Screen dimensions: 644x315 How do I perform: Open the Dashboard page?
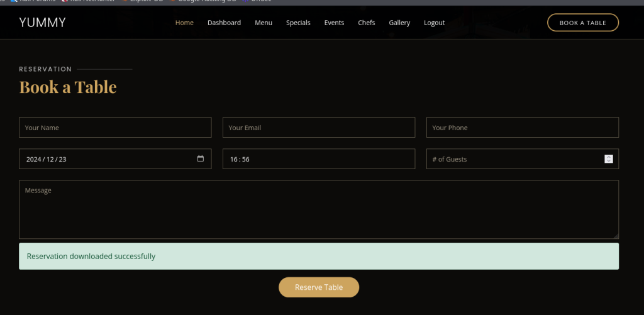pos(224,23)
